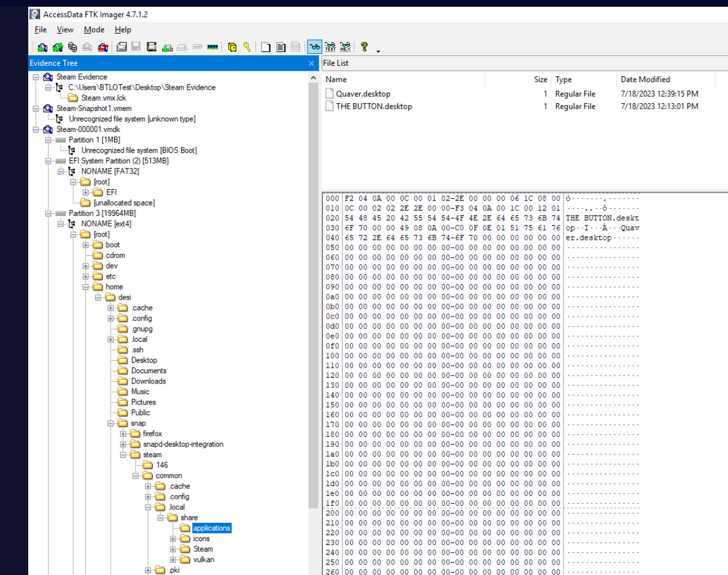728x575 pixels.
Task: Close the Evidence Tree pane
Action: click(x=311, y=63)
